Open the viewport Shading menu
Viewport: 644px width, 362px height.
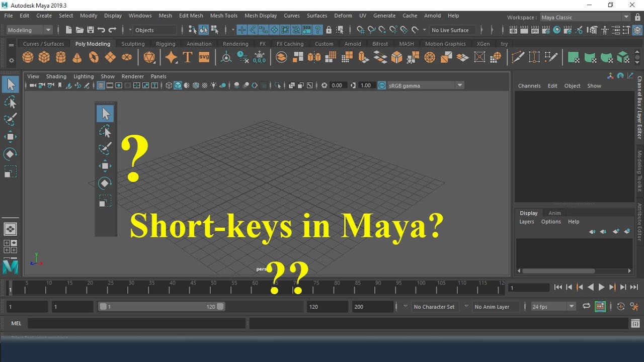point(56,76)
